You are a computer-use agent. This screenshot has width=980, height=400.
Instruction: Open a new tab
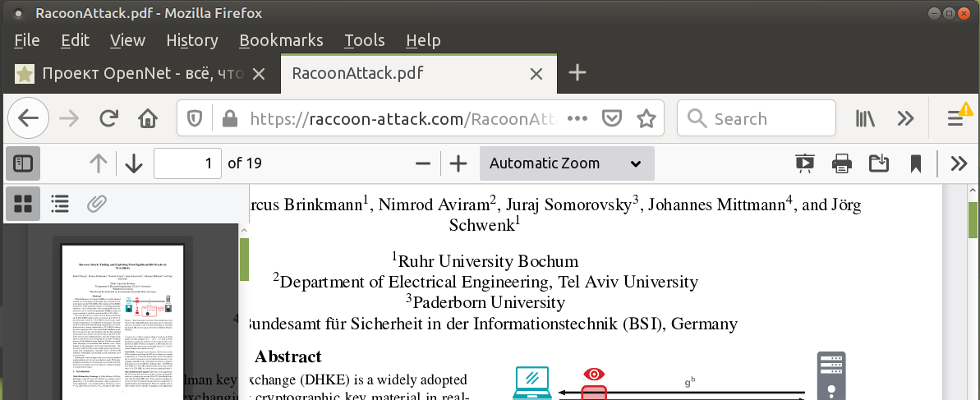click(x=577, y=73)
